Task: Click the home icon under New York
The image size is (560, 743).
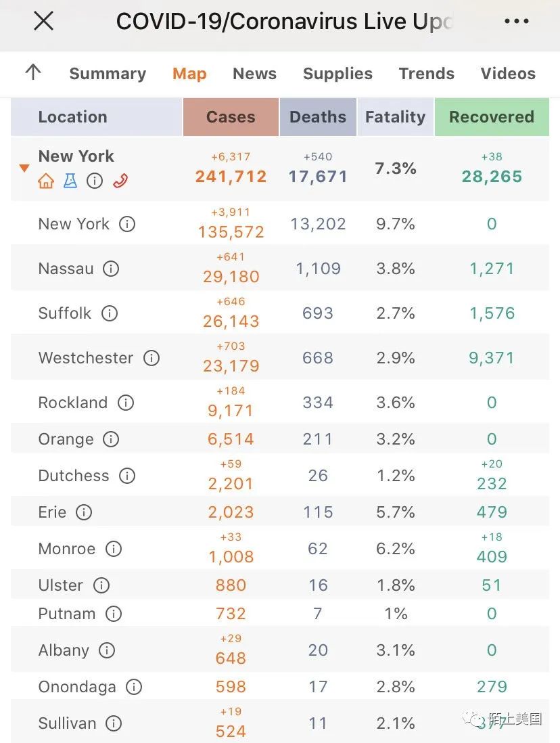Action: (x=46, y=181)
